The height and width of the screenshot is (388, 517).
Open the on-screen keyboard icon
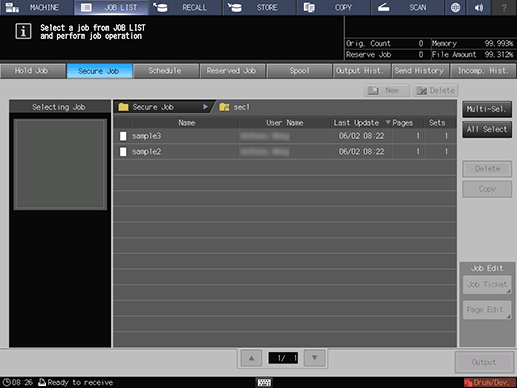click(264, 382)
